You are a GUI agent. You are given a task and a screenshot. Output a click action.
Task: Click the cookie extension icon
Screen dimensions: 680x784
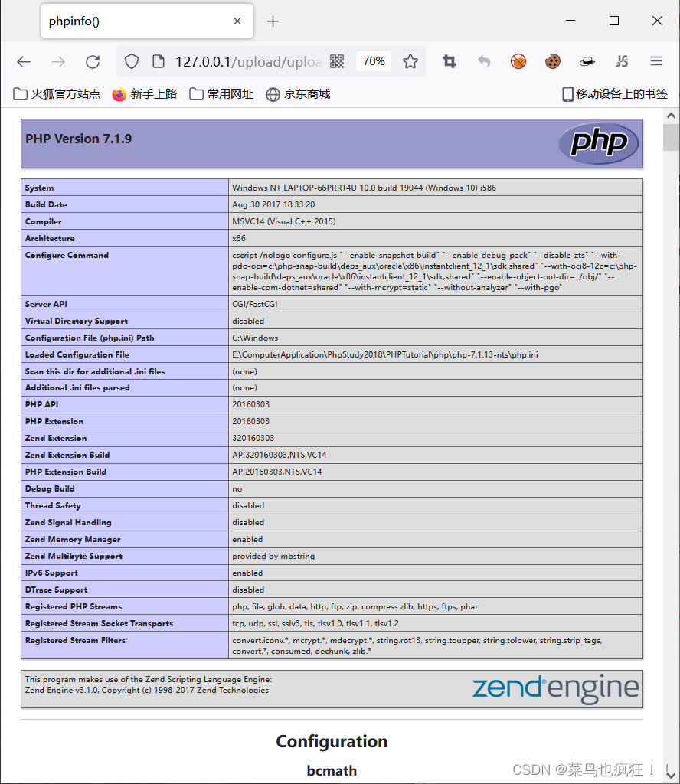[553, 61]
